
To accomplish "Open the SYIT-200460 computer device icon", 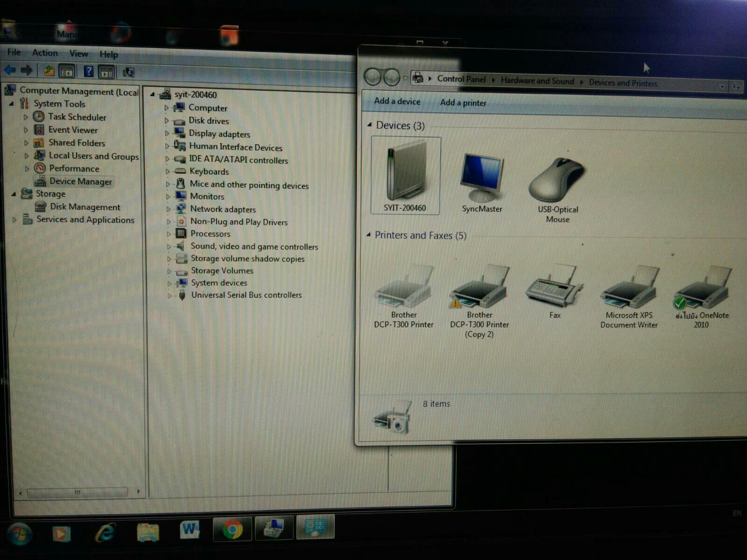I will coord(405,175).
